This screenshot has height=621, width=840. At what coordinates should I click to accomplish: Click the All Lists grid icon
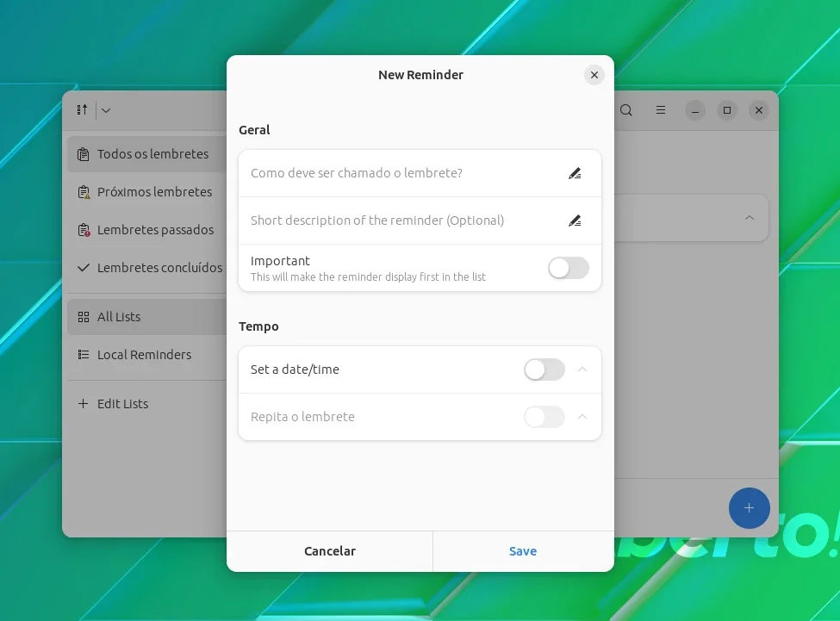click(84, 317)
